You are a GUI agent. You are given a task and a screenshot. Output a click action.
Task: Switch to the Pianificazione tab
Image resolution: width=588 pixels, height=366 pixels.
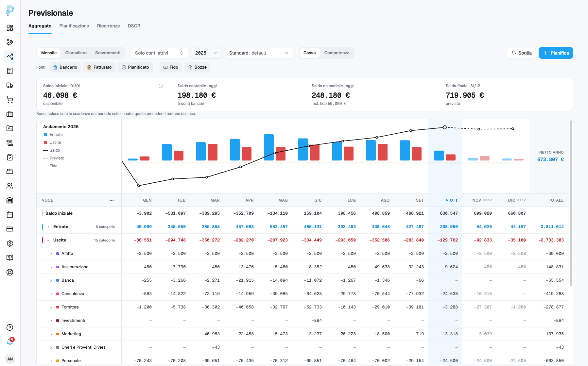pyautogui.click(x=74, y=26)
